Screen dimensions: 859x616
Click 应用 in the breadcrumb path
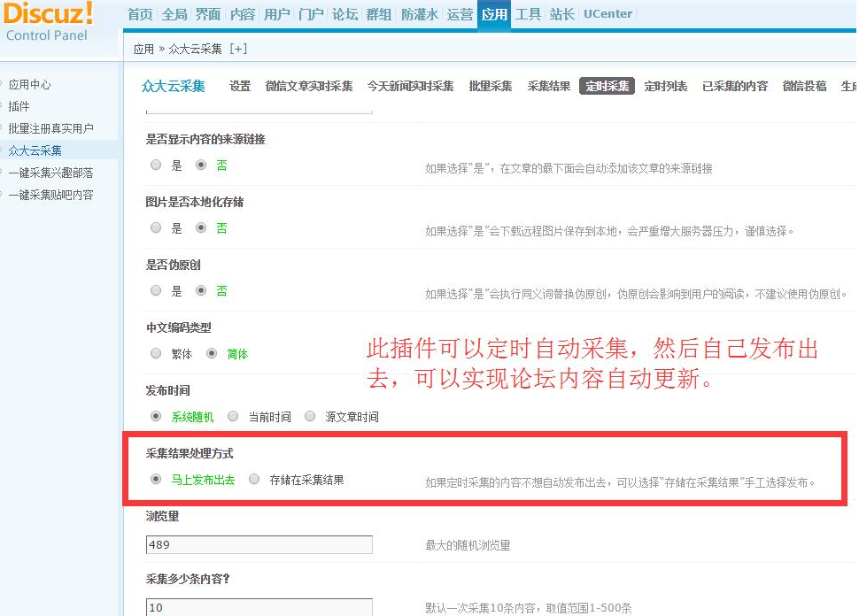coord(143,49)
